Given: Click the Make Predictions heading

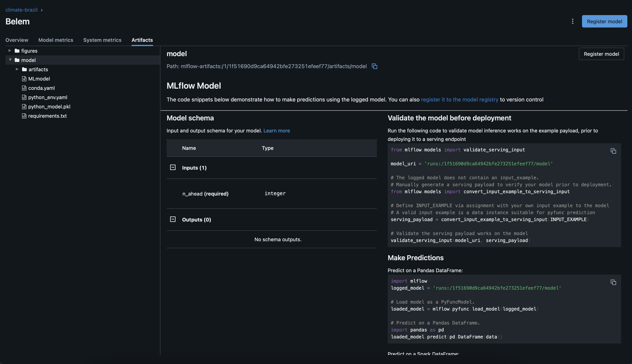Looking at the screenshot, I should (x=415, y=258).
